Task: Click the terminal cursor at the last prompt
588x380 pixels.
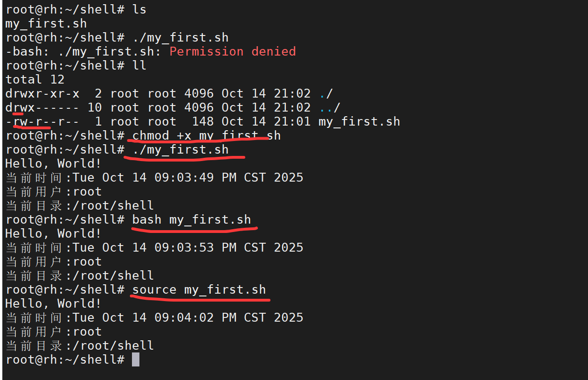Action: tap(136, 359)
